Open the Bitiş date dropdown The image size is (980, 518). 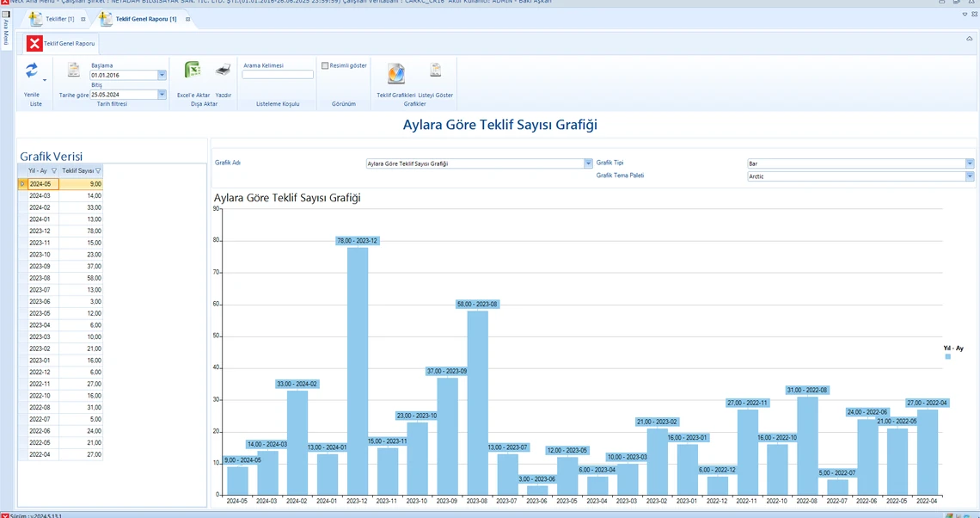pyautogui.click(x=162, y=95)
